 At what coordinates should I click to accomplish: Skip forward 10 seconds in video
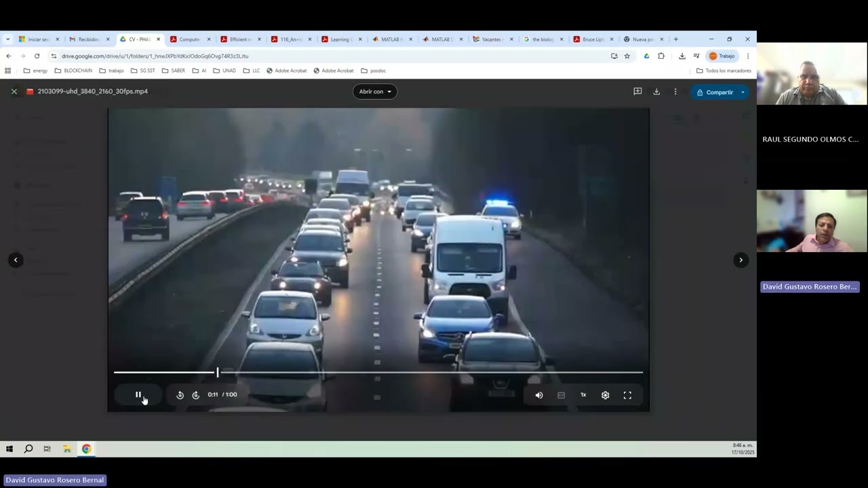click(x=196, y=395)
